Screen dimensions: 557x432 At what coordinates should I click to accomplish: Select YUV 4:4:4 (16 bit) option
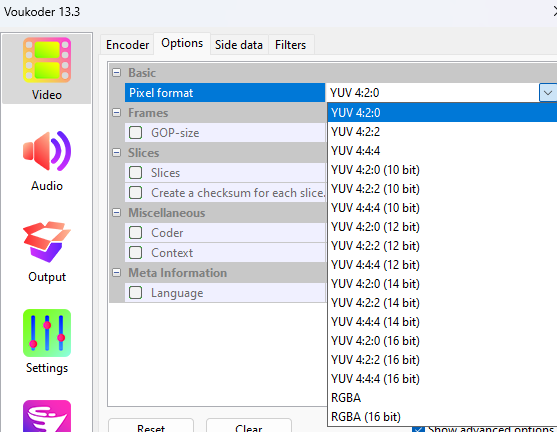[442, 379]
